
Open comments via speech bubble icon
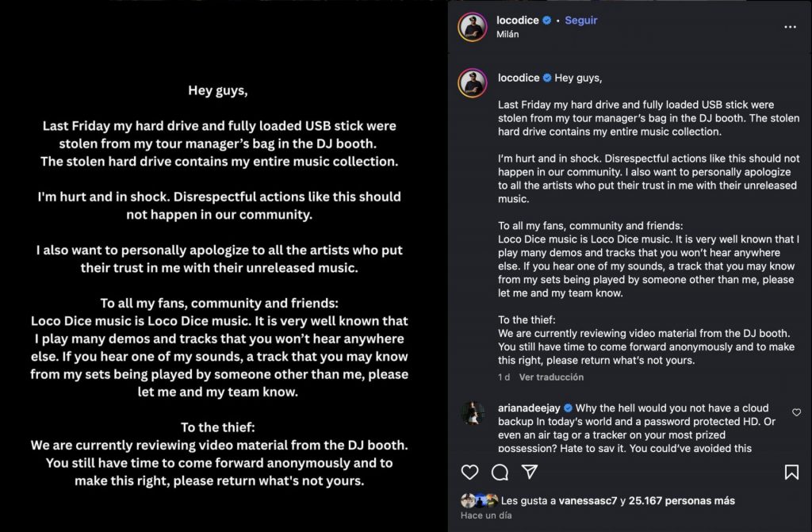tap(500, 473)
